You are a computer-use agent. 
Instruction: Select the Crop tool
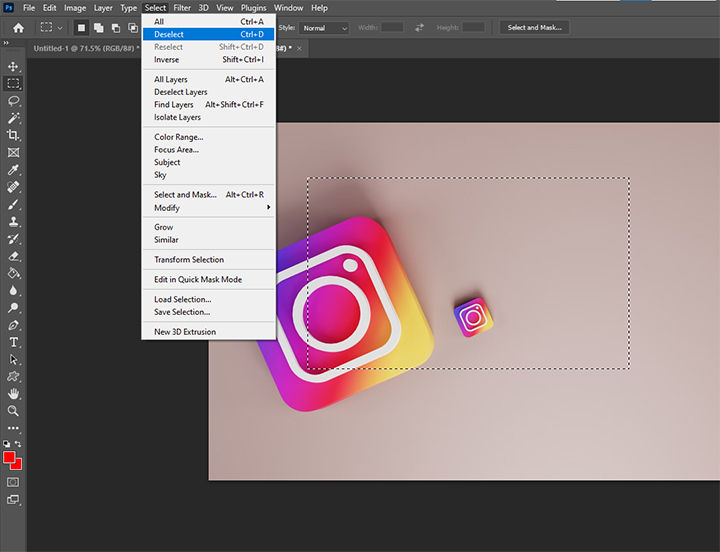(13, 135)
